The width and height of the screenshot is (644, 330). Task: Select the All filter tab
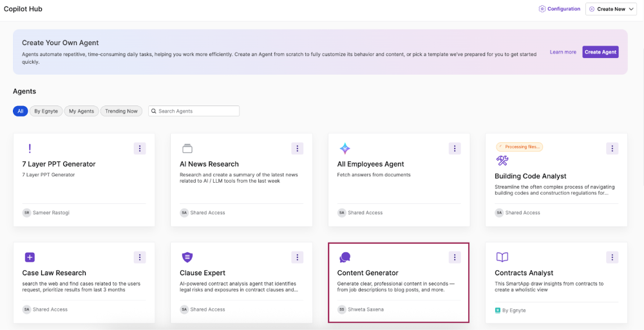[x=21, y=111]
